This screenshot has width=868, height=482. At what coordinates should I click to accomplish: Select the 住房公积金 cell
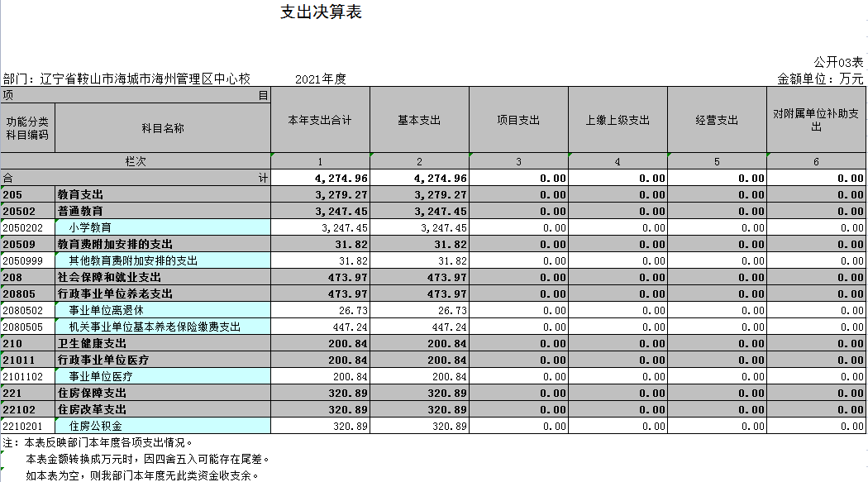tap(163, 426)
